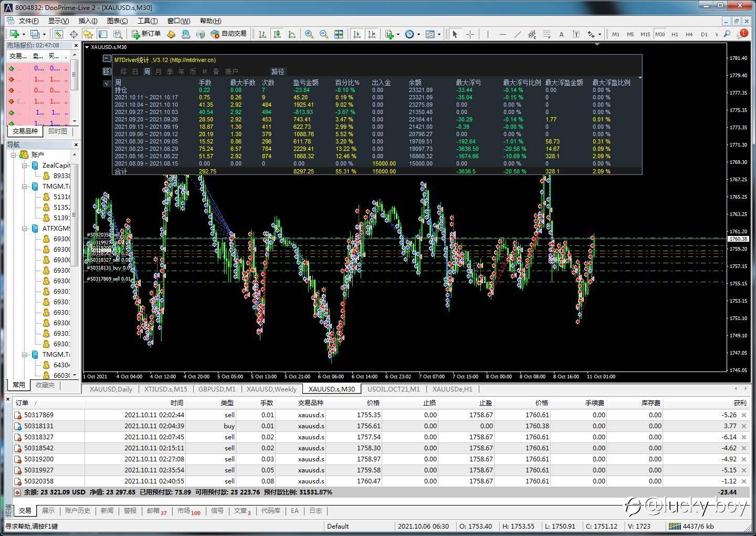
Task: Zoom out on the chart with magnifier minus
Action: 324,34
